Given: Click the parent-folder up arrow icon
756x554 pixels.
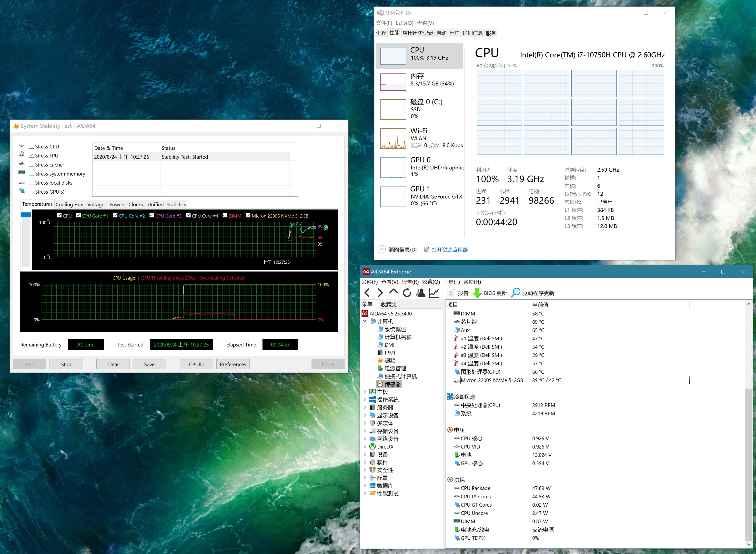Looking at the screenshot, I should point(393,292).
